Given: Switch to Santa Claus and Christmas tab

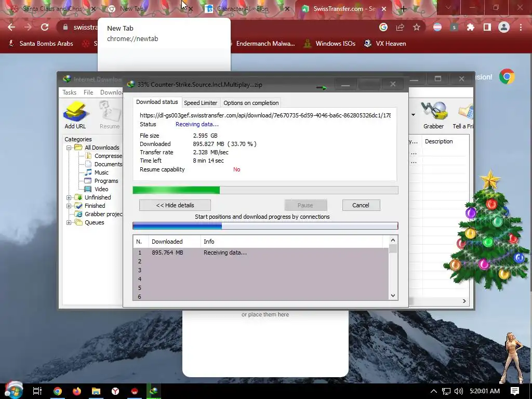Looking at the screenshot, I should point(54,9).
